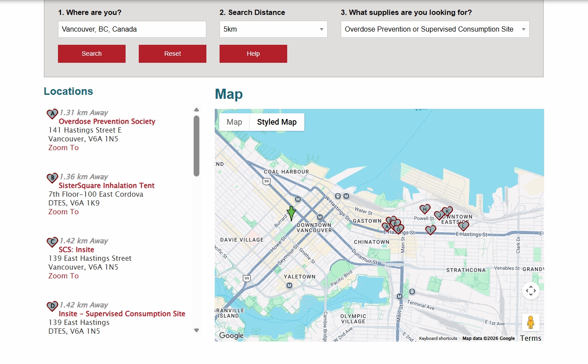This screenshot has height=364, width=588.
Task: Select map heart marker G on E Hastings
Action: click(x=399, y=229)
